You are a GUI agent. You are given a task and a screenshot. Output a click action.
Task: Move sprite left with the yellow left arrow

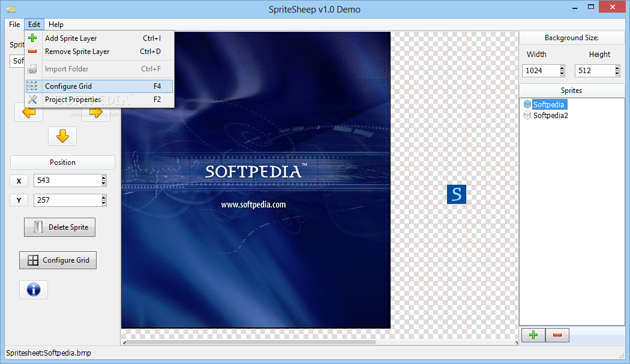click(29, 113)
